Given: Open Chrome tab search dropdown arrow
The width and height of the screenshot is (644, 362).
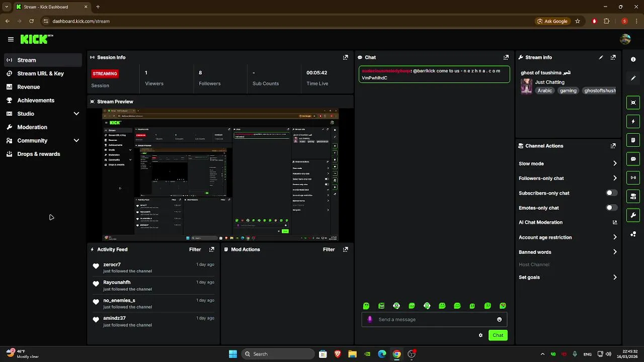Looking at the screenshot, I should point(6,7).
